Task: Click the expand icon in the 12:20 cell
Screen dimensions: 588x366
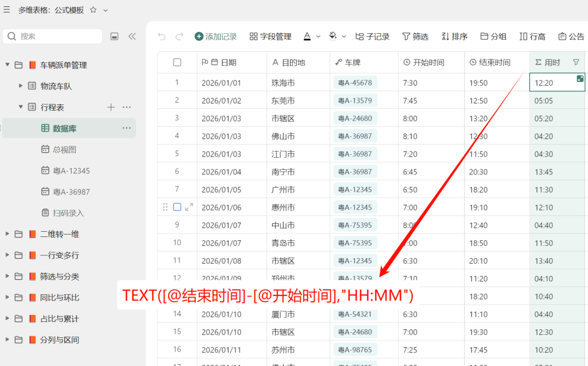Action: 580,78
